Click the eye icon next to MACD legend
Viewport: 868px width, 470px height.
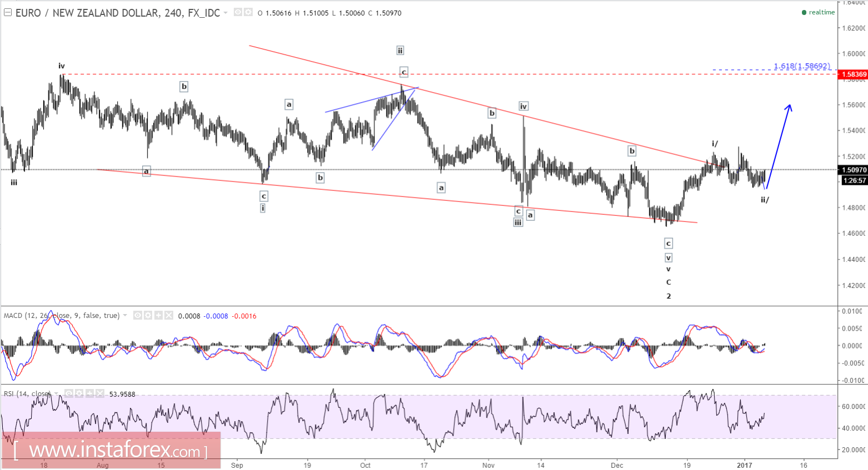coord(137,315)
